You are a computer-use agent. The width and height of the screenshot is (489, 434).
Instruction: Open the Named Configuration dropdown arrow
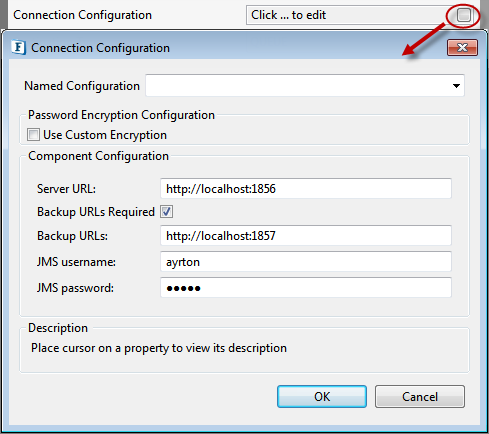[x=456, y=86]
